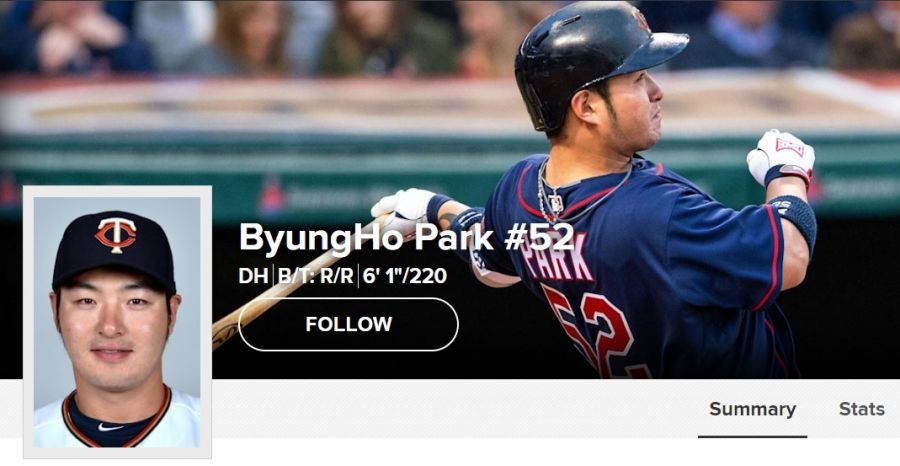Click the FOLLOW button
The image size is (900, 466).
click(348, 324)
